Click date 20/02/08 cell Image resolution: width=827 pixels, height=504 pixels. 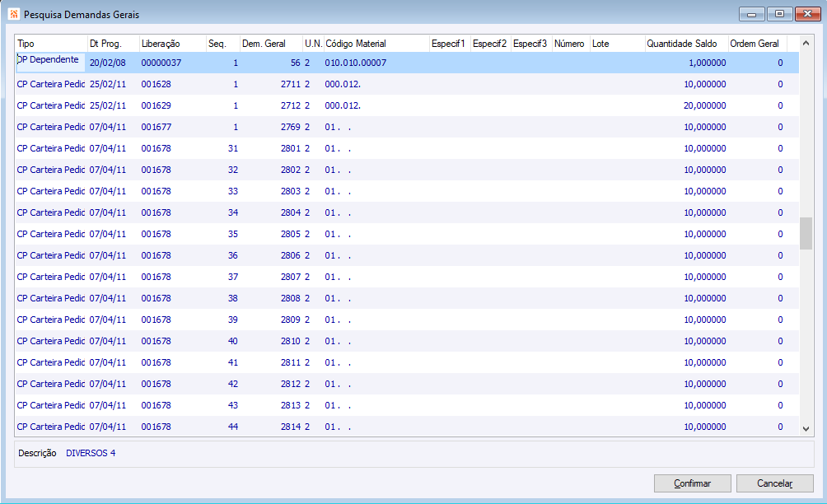(108, 63)
